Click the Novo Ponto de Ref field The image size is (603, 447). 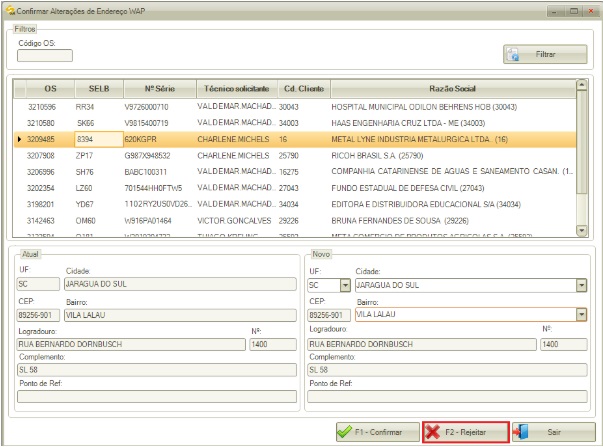click(447, 396)
